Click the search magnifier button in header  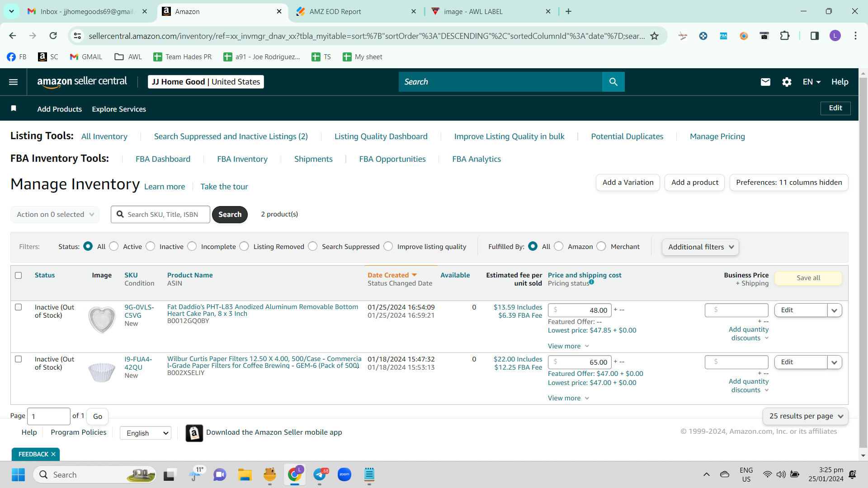coord(613,82)
